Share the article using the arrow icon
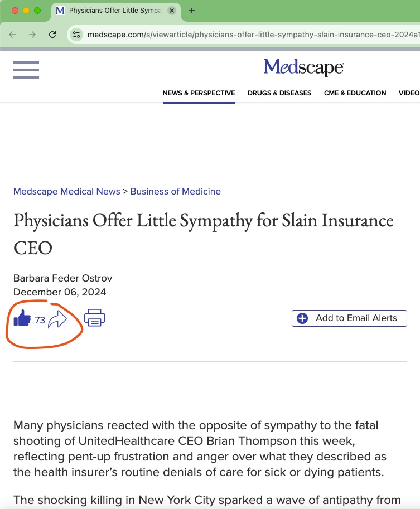Screen dimensions: 420x509 (x=57, y=319)
